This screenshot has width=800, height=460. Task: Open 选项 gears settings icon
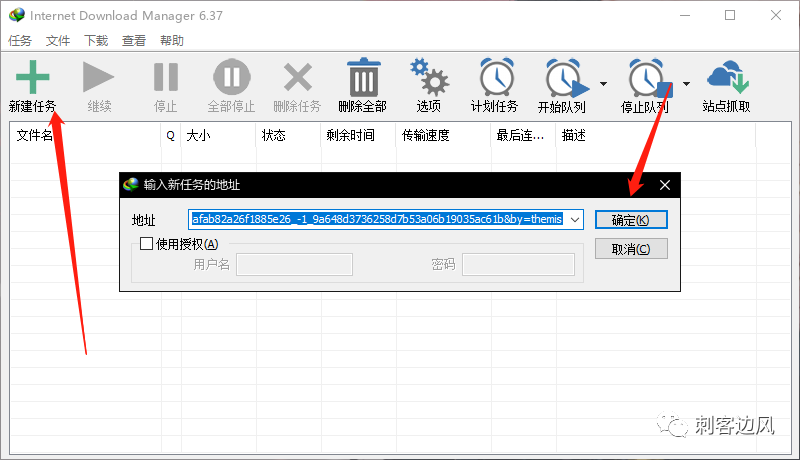coord(429,78)
